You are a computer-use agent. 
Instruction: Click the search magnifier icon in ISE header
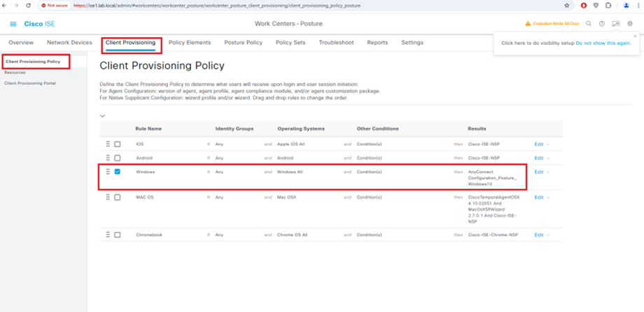click(x=589, y=24)
